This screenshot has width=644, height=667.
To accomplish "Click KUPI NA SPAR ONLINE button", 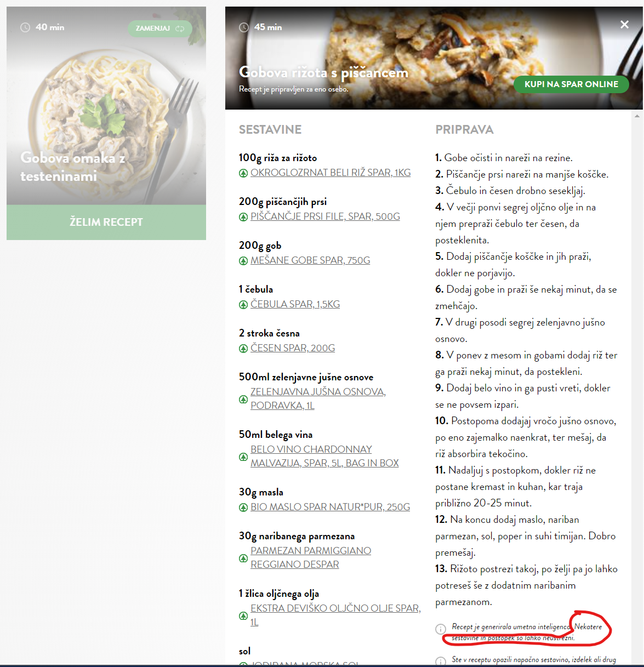I will point(571,84).
